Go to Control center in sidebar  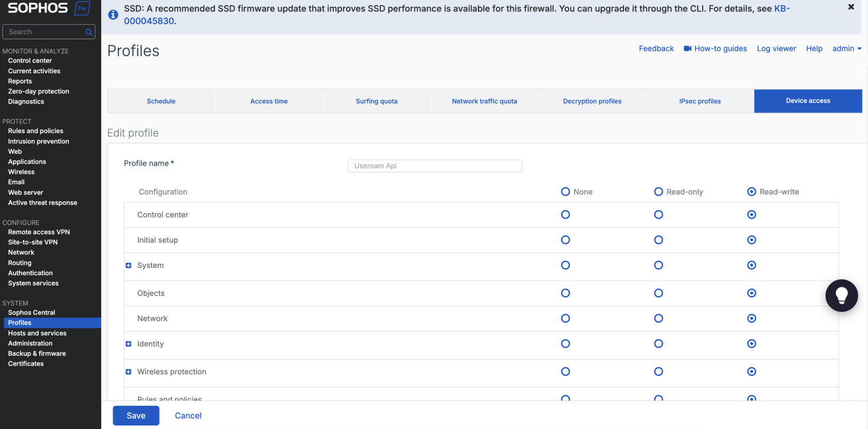[x=30, y=60]
